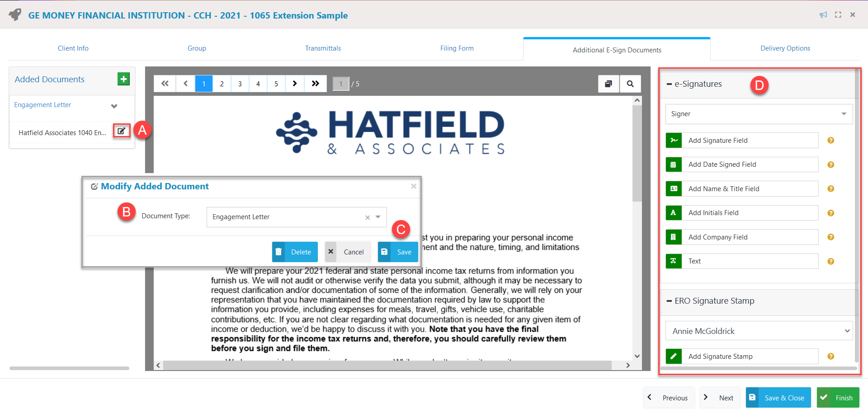Go to the next document page
This screenshot has height=418, width=868.
(295, 84)
